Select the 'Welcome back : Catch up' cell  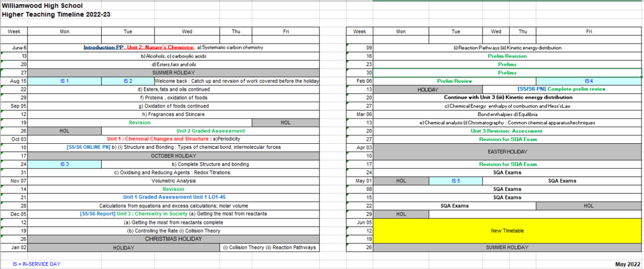(x=237, y=81)
